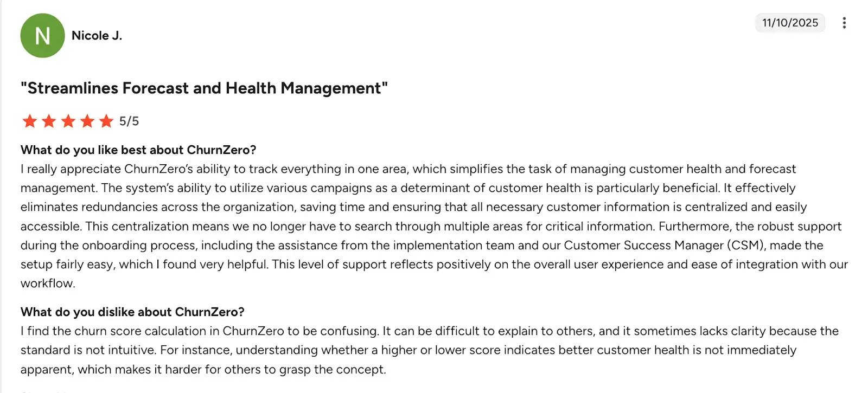Click the green N avatar icon
Screen dimensions: 868x393
point(42,36)
